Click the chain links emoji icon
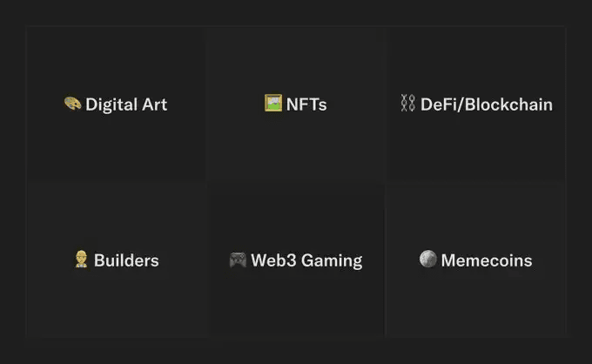Viewport: 592px width, 364px height. coord(407,104)
